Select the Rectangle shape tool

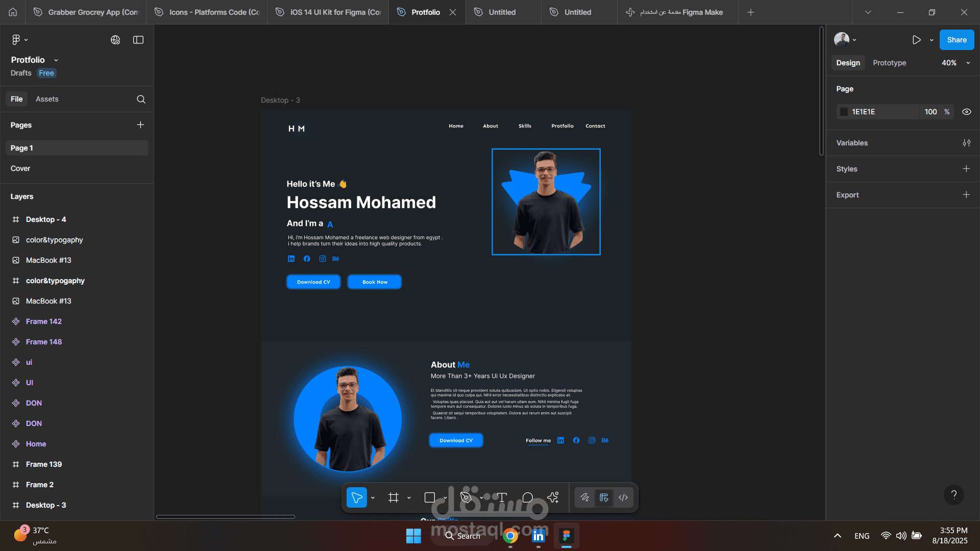point(429,497)
